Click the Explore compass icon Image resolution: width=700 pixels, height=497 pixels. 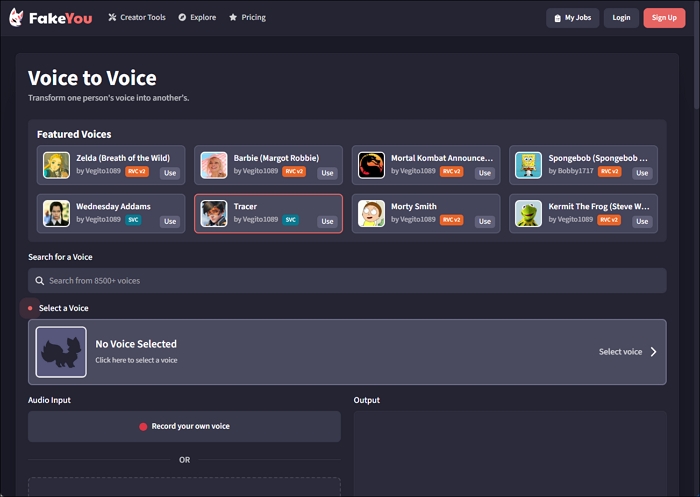pyautogui.click(x=182, y=17)
